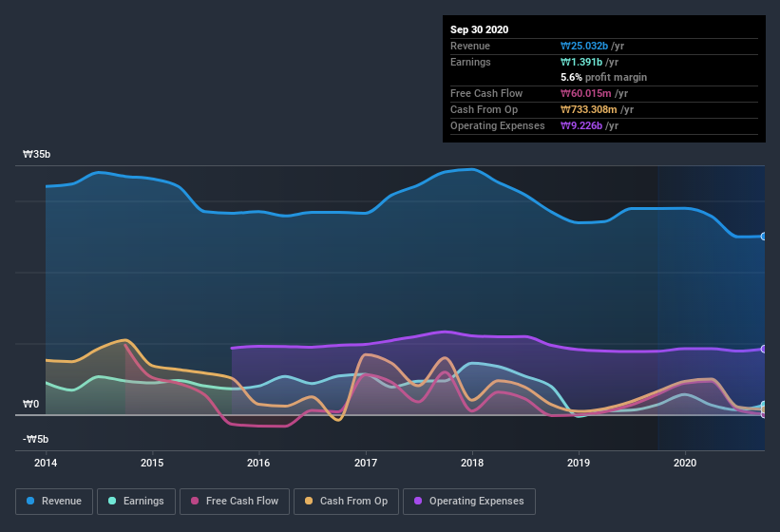This screenshot has width=780, height=532.
Task: Click the Free Cash Flow label in tooltip
Action: tap(486, 93)
